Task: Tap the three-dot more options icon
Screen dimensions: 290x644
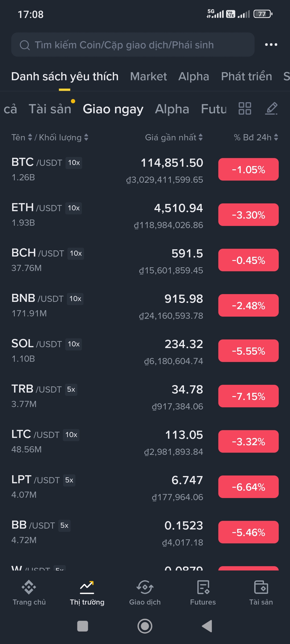Action: coord(271,45)
